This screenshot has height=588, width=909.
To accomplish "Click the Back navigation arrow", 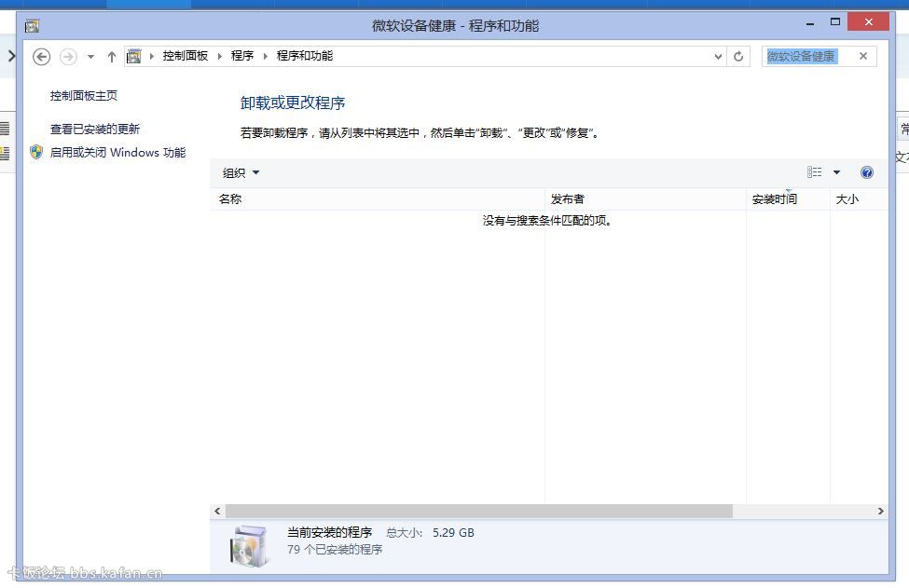I will (x=41, y=57).
